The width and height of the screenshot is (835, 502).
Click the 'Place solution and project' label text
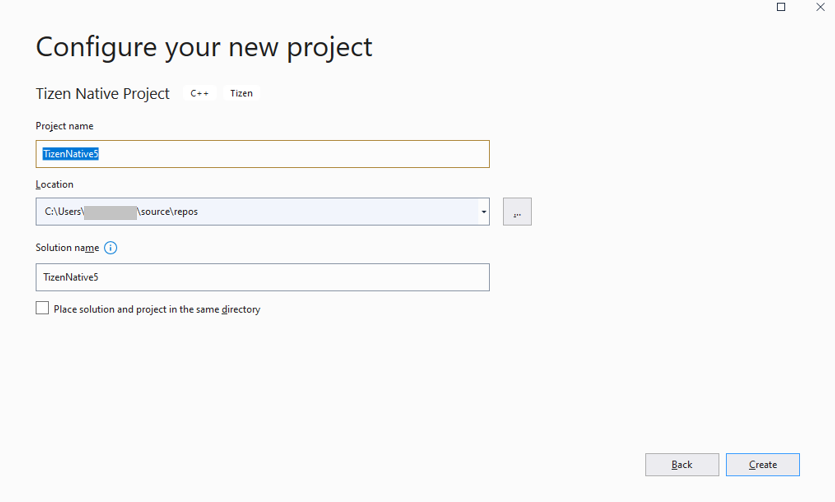(x=157, y=310)
